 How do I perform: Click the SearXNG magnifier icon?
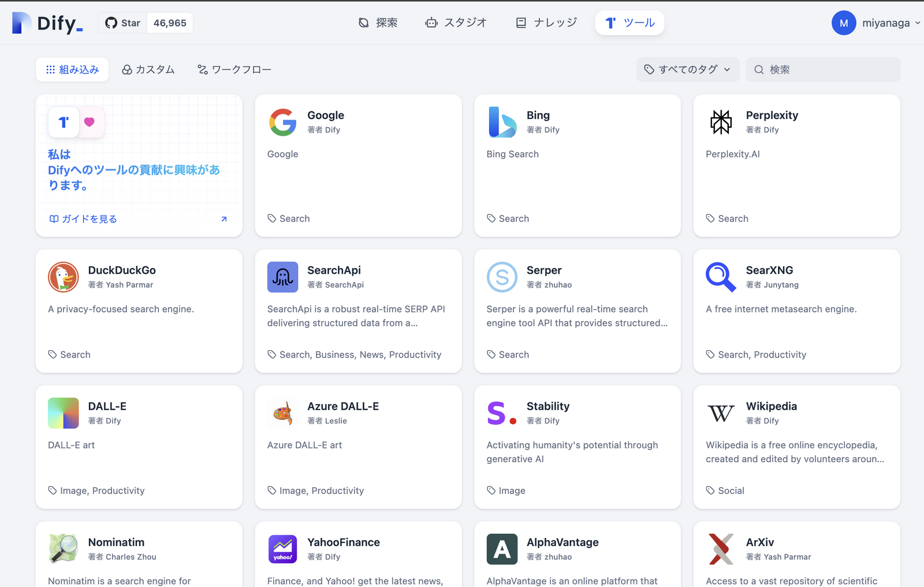[721, 277]
